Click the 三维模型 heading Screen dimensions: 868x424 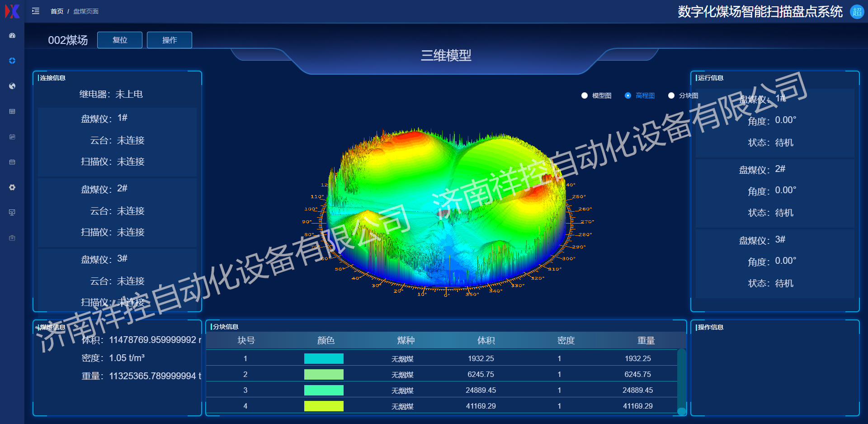click(x=446, y=55)
